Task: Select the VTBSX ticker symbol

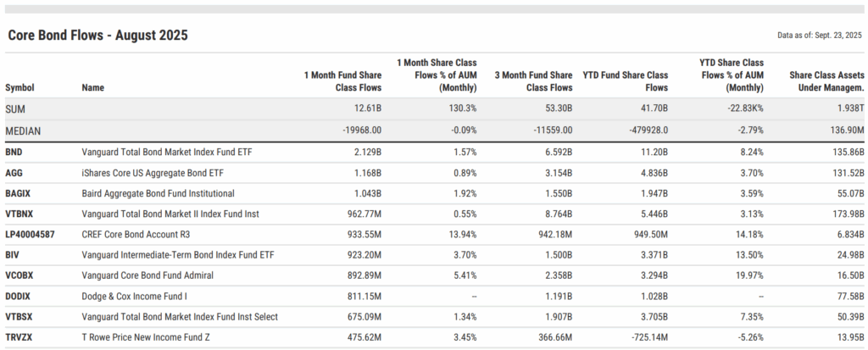Action: coord(19,317)
